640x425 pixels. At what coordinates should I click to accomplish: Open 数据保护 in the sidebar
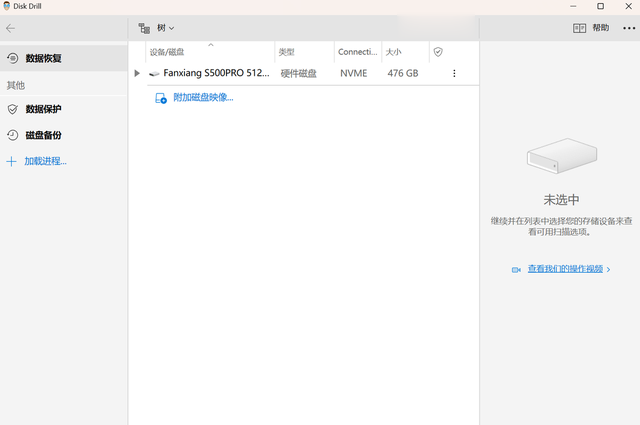[64, 109]
